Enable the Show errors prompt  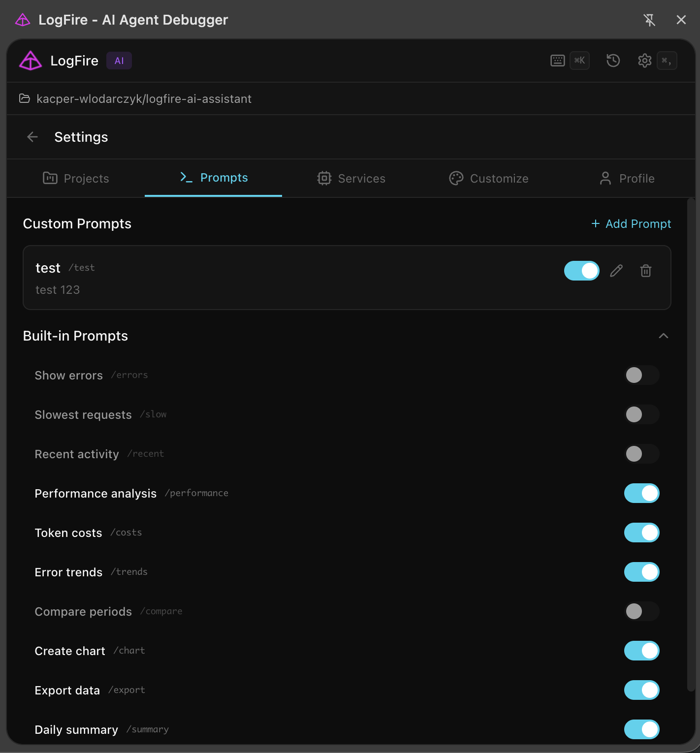[x=641, y=375]
